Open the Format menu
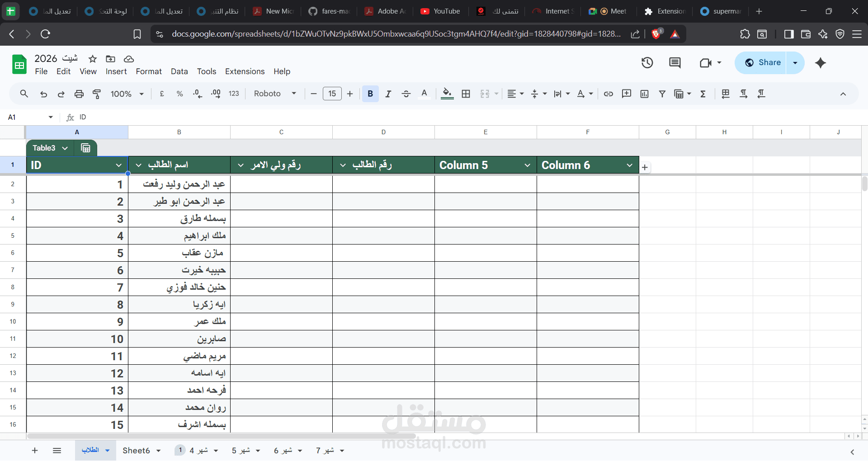 point(149,71)
